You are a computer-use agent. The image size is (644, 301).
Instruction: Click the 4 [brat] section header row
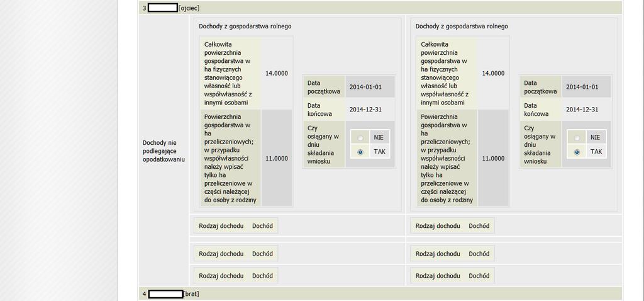[x=380, y=294]
